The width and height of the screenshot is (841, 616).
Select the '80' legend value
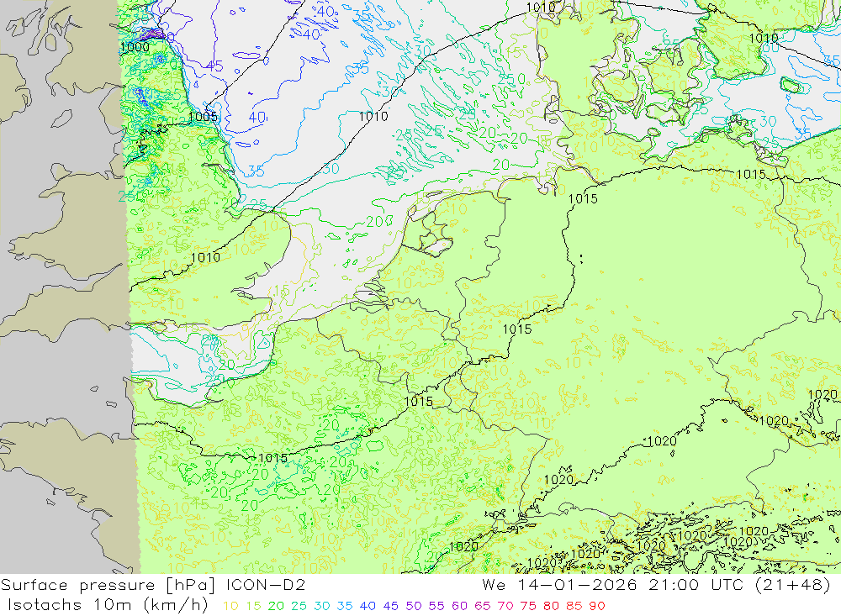(551, 606)
